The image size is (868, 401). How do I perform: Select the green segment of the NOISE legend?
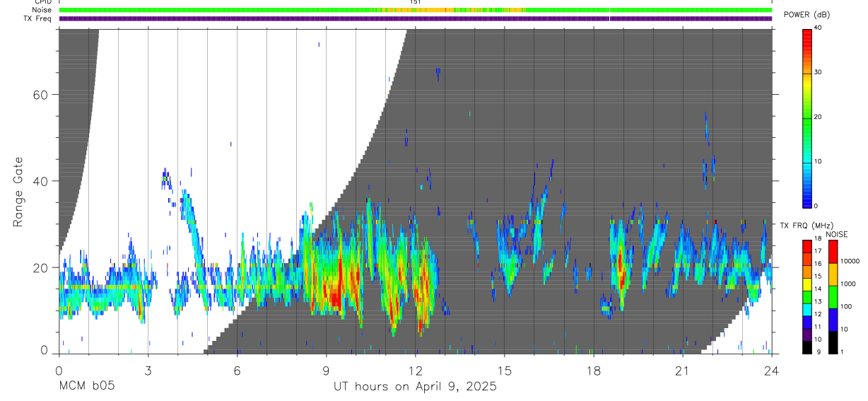(833, 297)
